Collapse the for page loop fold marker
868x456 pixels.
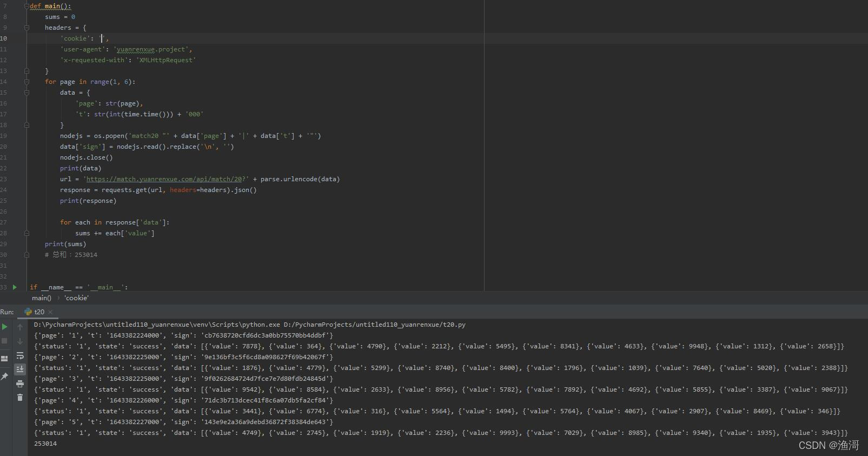pyautogui.click(x=26, y=82)
